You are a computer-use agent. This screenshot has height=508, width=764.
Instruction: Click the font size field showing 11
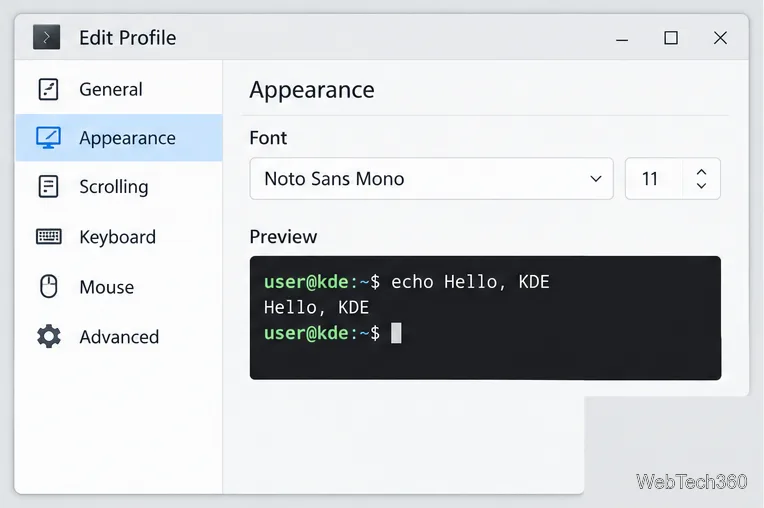(x=653, y=179)
